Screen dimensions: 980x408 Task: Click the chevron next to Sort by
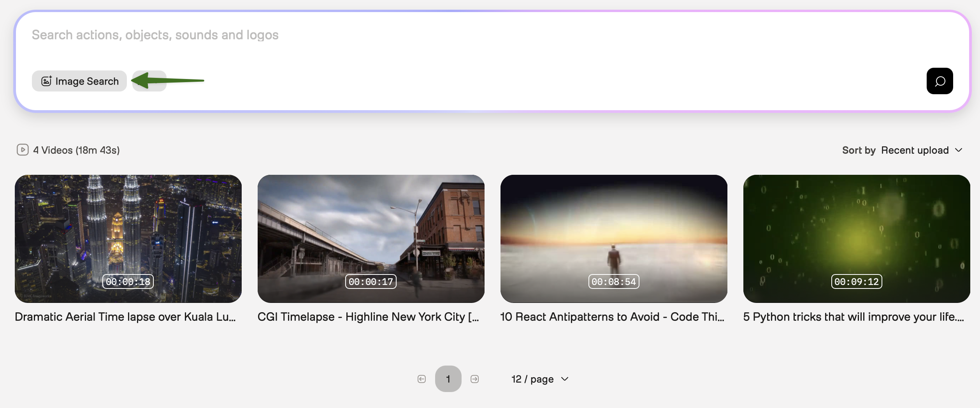[959, 150]
